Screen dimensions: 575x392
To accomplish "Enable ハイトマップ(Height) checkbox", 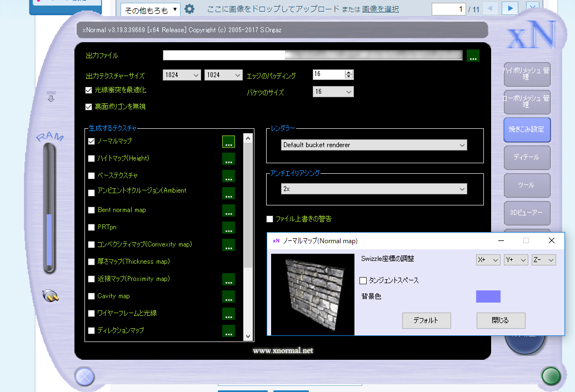I will point(91,159).
